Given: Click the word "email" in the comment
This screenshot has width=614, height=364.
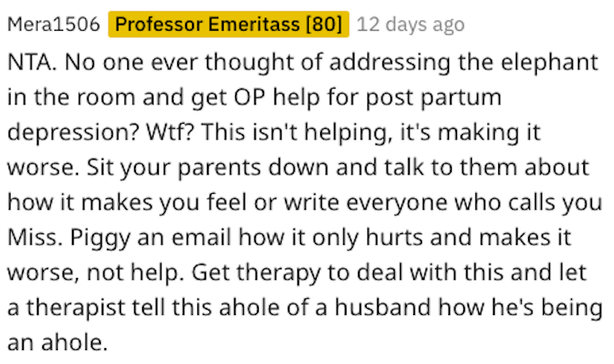Looking at the screenshot, I should tap(201, 238).
